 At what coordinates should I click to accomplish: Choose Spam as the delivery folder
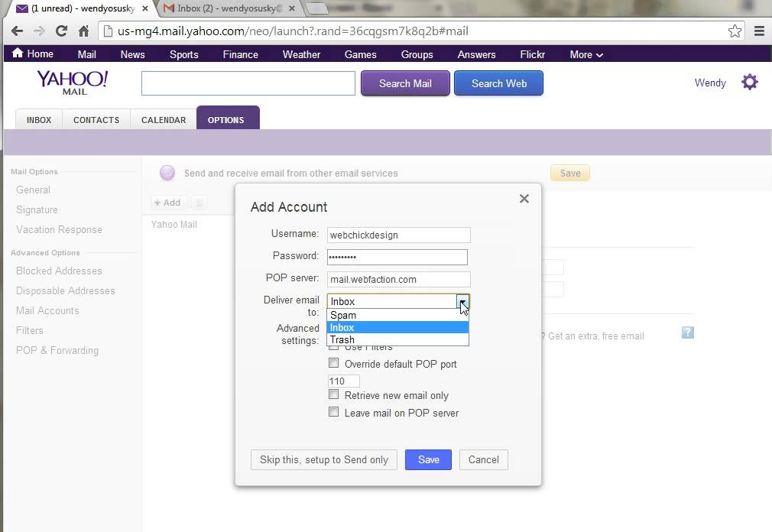click(343, 315)
